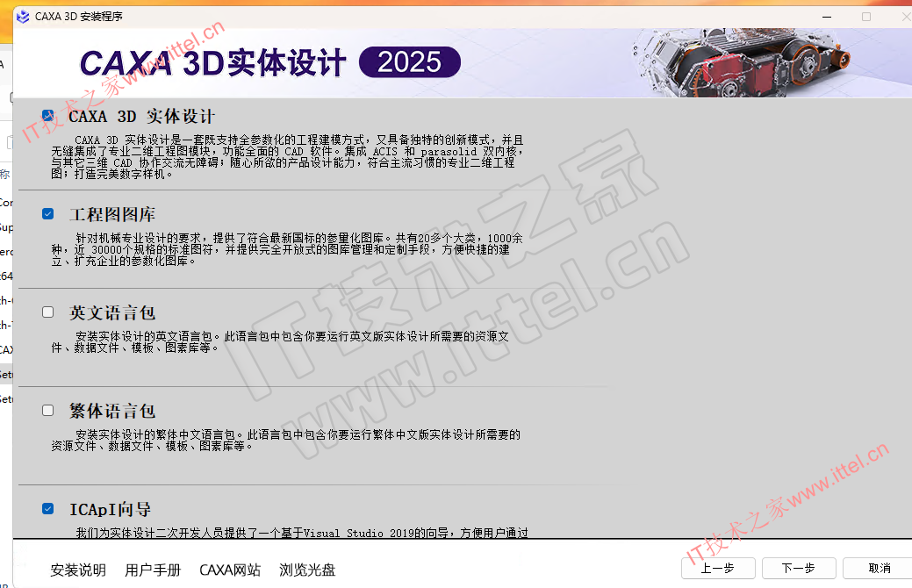Go back with the 上一步 button

[x=718, y=568]
